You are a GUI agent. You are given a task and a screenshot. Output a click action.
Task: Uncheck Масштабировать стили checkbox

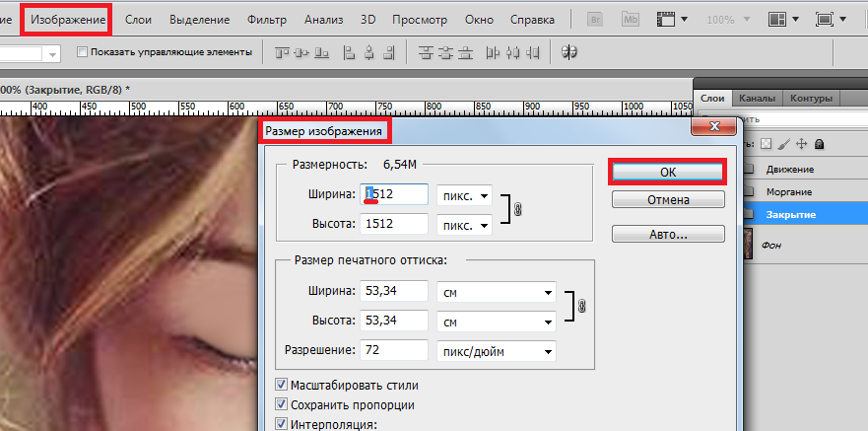pos(281,385)
